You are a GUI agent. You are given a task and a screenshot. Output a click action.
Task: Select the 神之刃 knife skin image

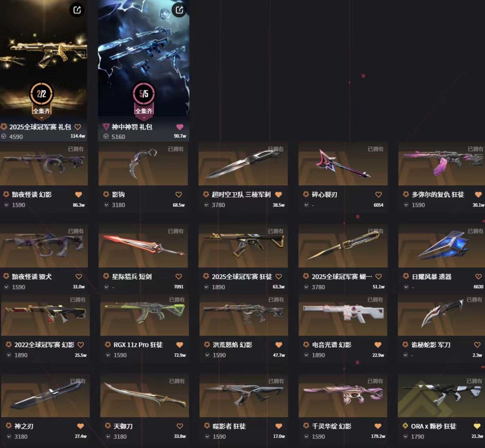45,396
